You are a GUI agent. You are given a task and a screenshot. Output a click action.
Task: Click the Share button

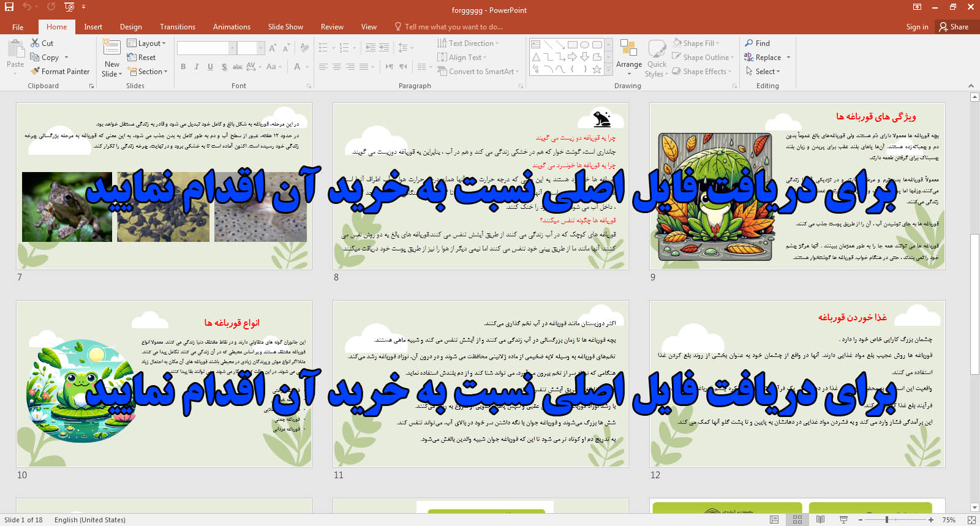954,27
